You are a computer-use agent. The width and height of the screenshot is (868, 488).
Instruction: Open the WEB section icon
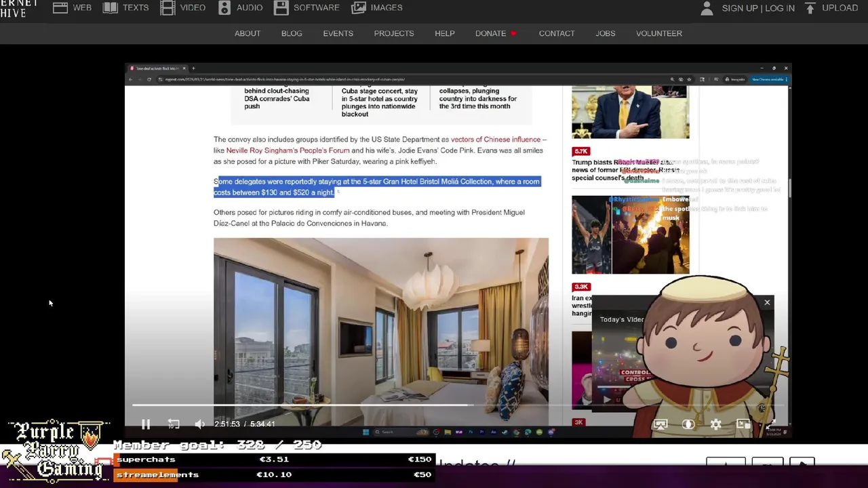click(60, 7)
